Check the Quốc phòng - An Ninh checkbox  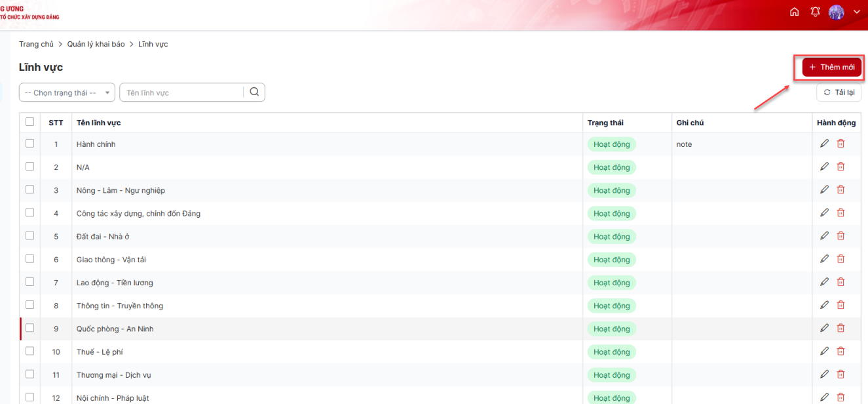point(29,328)
